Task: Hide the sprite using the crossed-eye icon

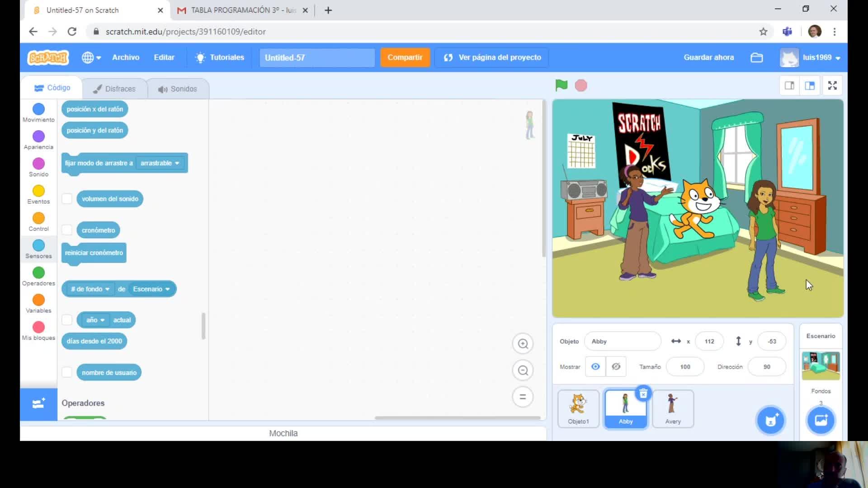Action: 616,366
